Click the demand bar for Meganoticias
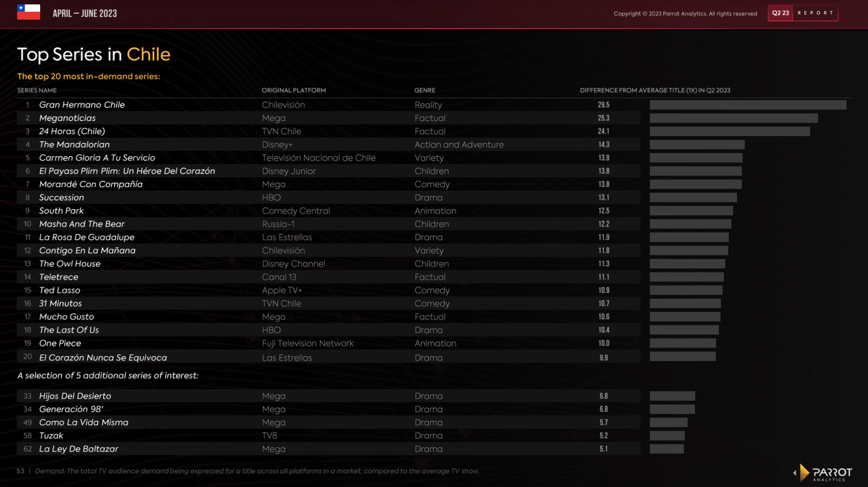The height and width of the screenshot is (487, 868). click(x=734, y=118)
